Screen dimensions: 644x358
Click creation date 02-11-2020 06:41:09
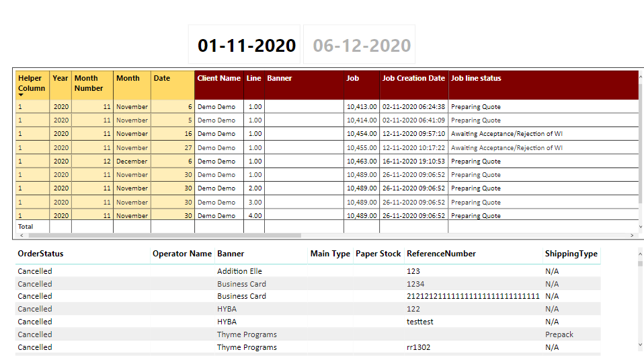click(x=413, y=120)
